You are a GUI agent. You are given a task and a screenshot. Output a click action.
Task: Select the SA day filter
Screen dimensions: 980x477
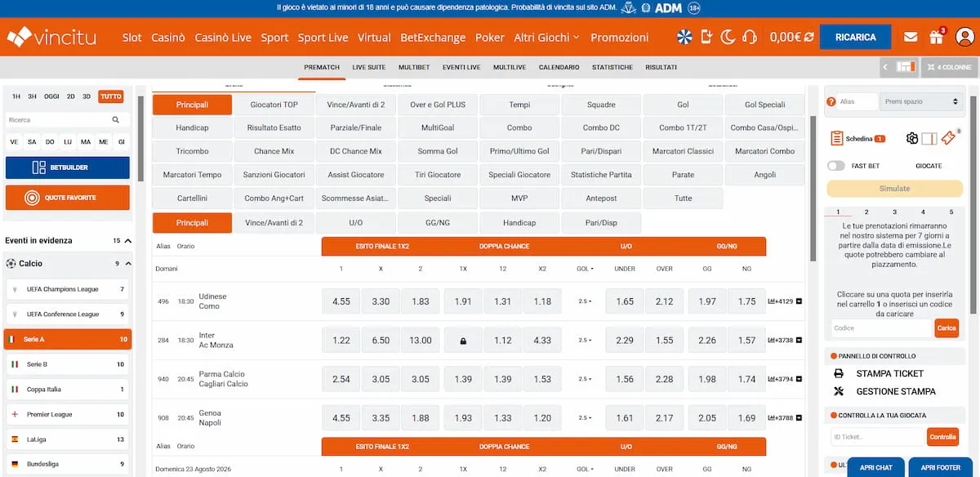pyautogui.click(x=32, y=142)
